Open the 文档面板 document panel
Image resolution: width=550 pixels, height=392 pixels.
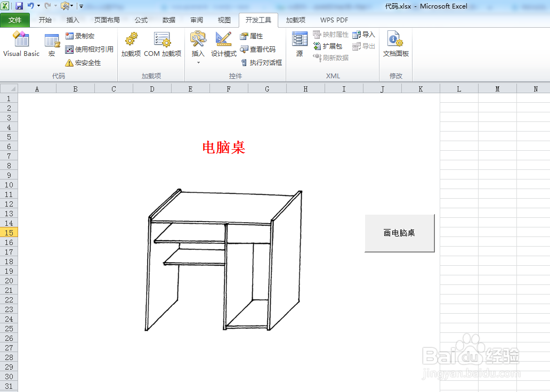[x=395, y=45]
